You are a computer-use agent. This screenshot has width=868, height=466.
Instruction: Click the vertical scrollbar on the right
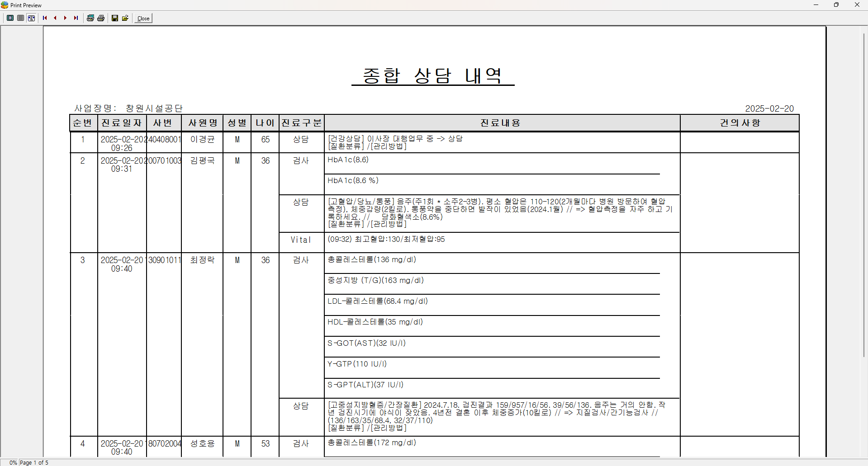pyautogui.click(x=864, y=194)
